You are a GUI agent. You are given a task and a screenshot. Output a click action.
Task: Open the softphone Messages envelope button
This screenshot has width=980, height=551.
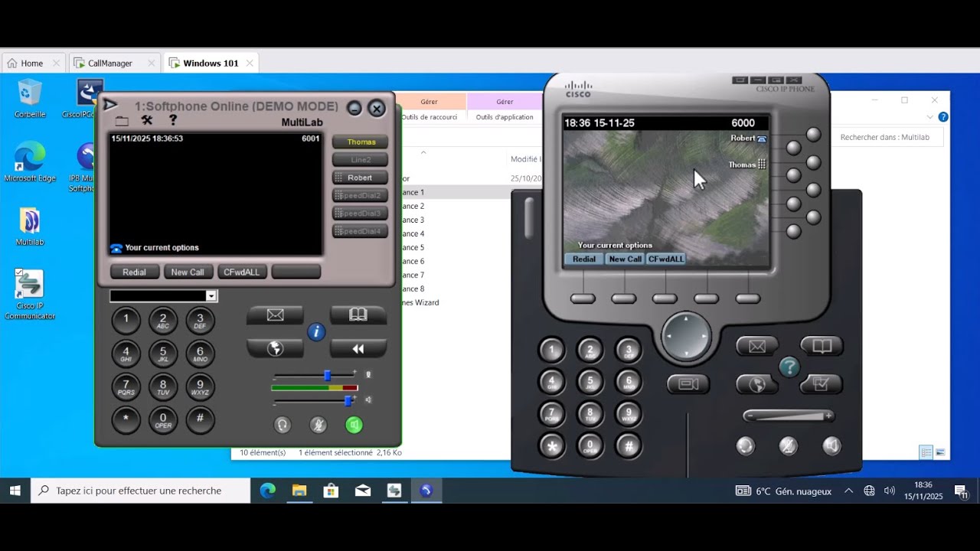tap(275, 315)
